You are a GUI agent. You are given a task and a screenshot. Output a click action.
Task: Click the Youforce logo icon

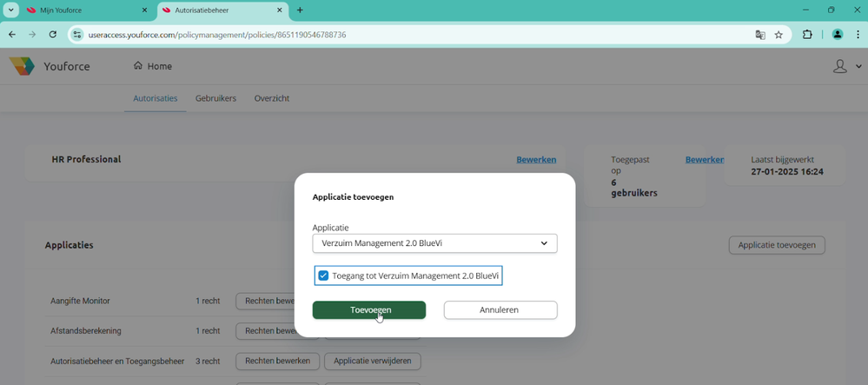[x=22, y=66]
